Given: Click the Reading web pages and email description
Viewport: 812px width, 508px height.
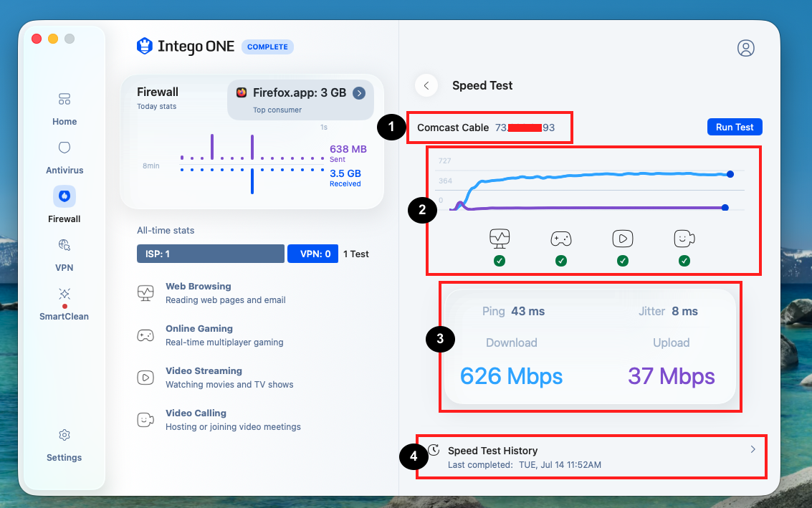Looking at the screenshot, I should (x=225, y=299).
